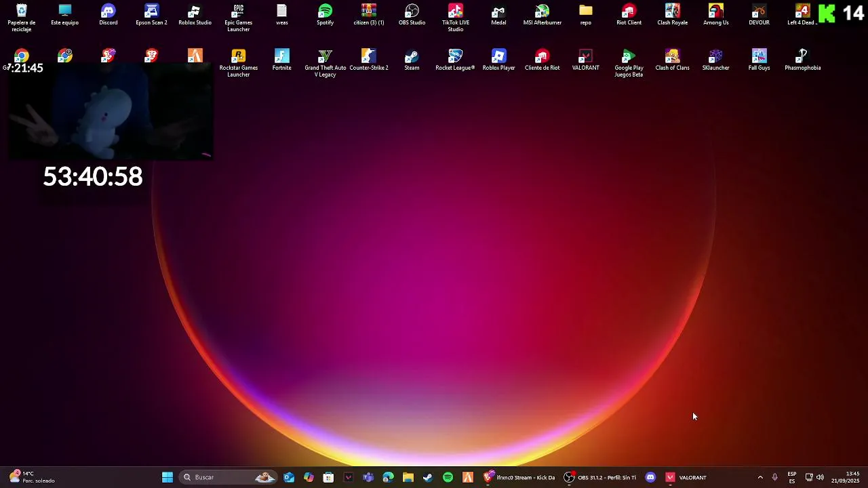
Task: Open the clock showing 13:45 21/09/2025
Action: pyautogui.click(x=846, y=477)
